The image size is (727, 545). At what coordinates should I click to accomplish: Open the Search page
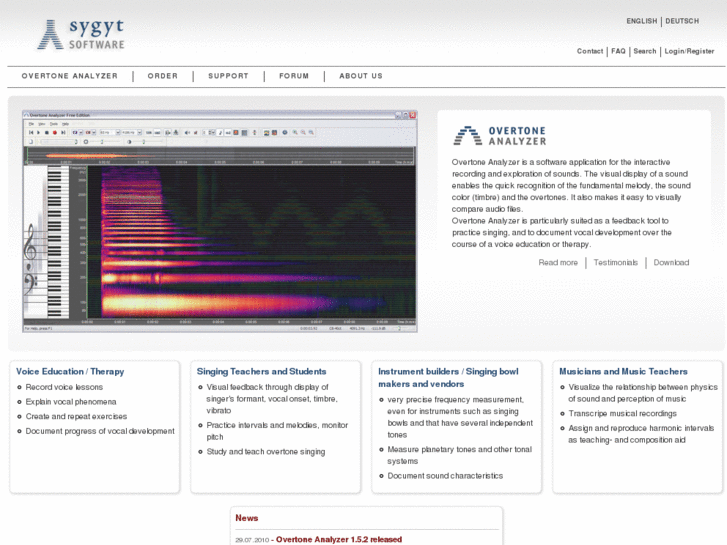(x=645, y=51)
